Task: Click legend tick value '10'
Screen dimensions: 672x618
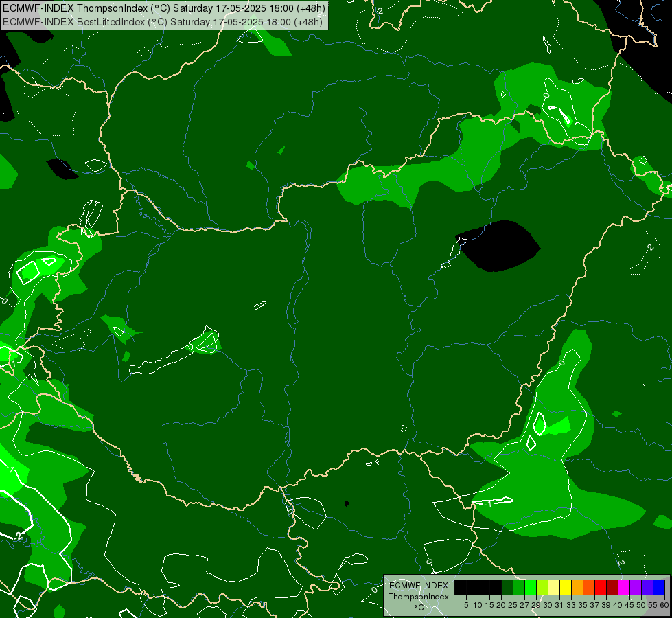Action: 478,605
